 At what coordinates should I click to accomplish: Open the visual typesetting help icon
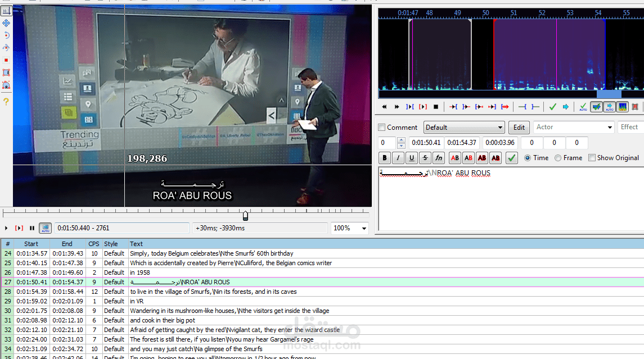[6, 102]
